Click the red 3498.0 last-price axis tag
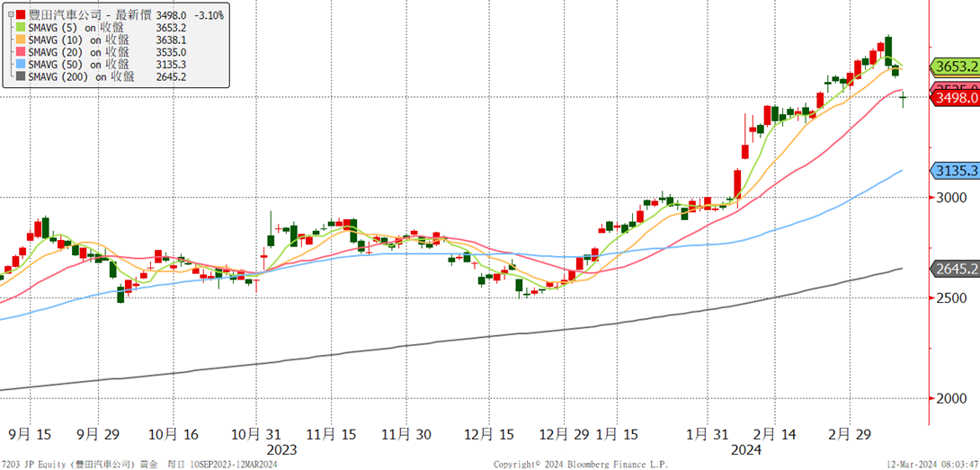Viewport: 980px width, 470px height. click(x=955, y=97)
